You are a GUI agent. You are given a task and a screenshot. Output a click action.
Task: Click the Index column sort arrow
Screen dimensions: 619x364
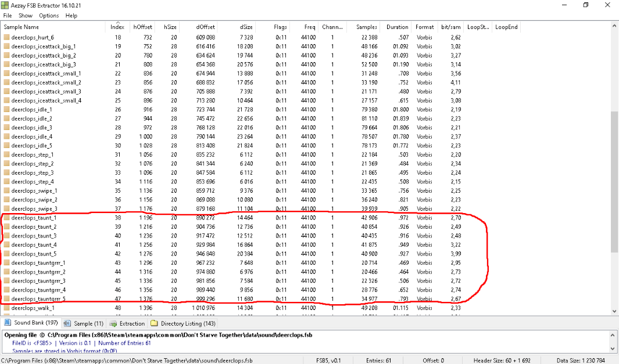point(117,23)
